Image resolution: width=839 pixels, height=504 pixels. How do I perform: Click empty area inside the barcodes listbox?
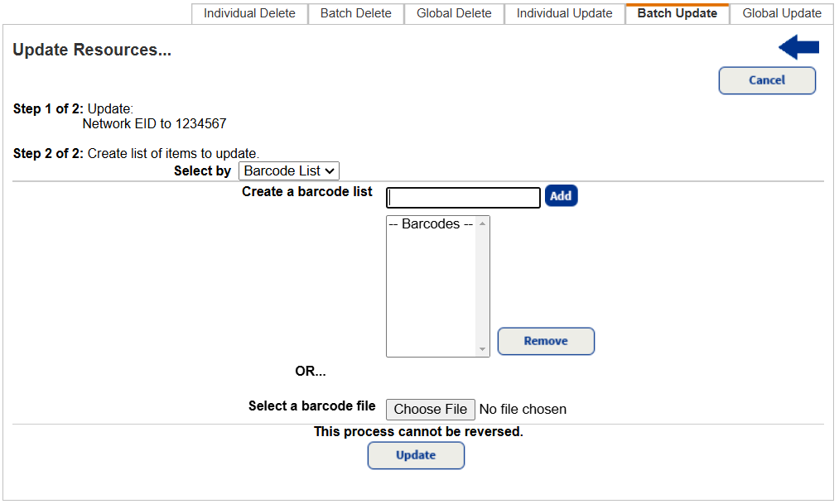pyautogui.click(x=431, y=298)
